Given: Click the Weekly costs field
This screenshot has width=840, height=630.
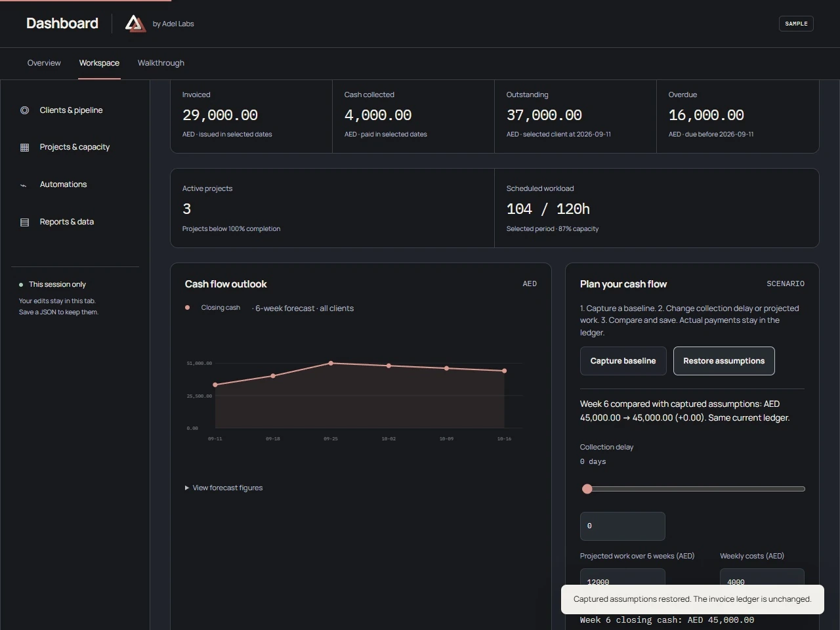Looking at the screenshot, I should tap(762, 577).
